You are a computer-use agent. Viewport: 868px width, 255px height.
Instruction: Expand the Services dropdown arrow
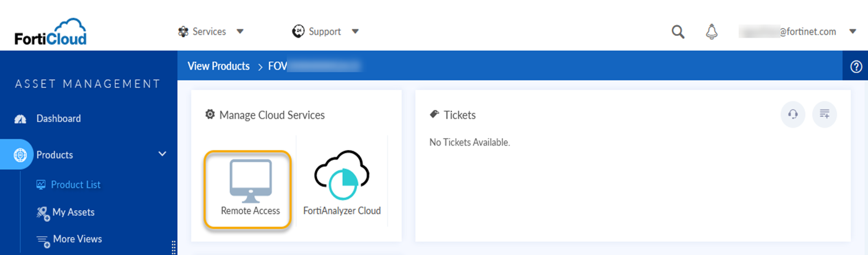tap(240, 32)
